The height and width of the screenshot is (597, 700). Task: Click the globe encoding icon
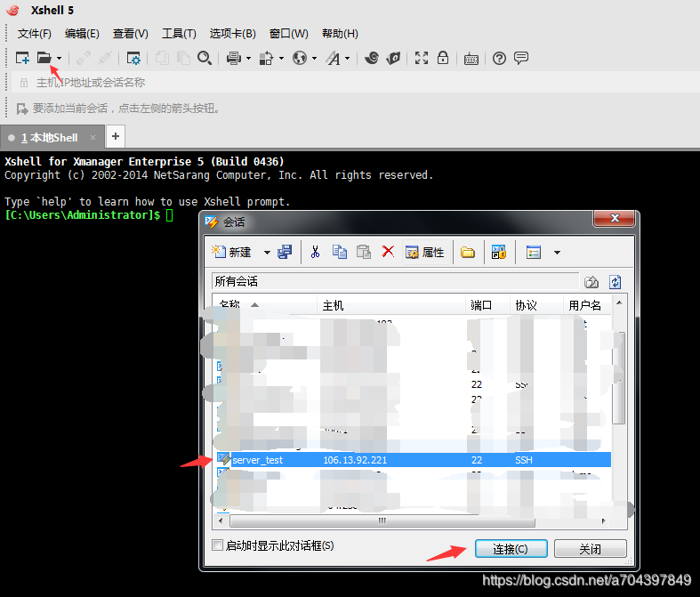coord(300,58)
